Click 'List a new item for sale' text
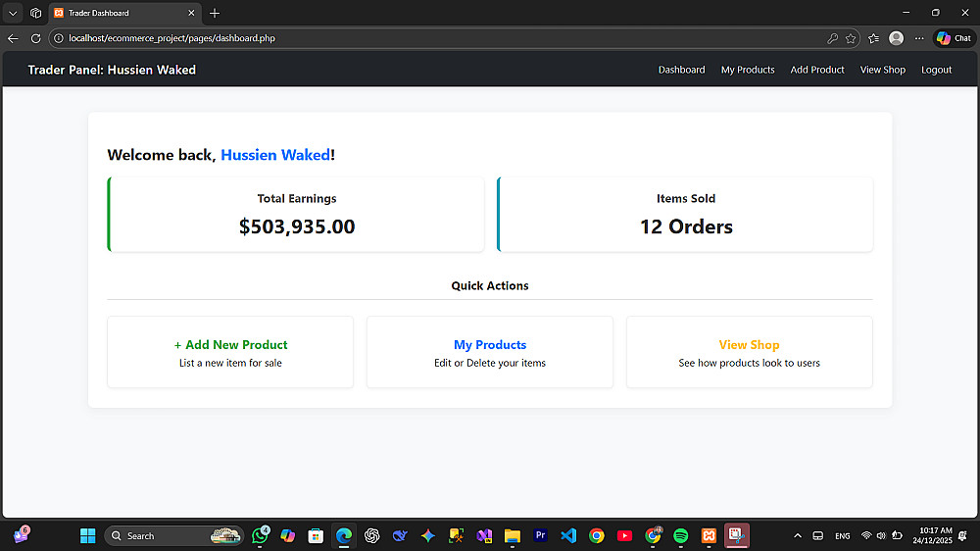 pos(230,363)
